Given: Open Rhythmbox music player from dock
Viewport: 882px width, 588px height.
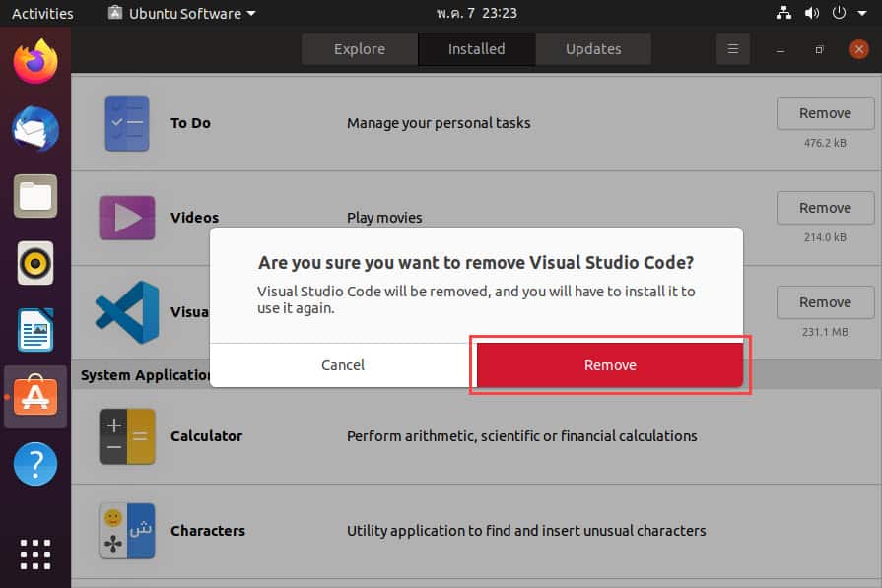Looking at the screenshot, I should tap(35, 263).
